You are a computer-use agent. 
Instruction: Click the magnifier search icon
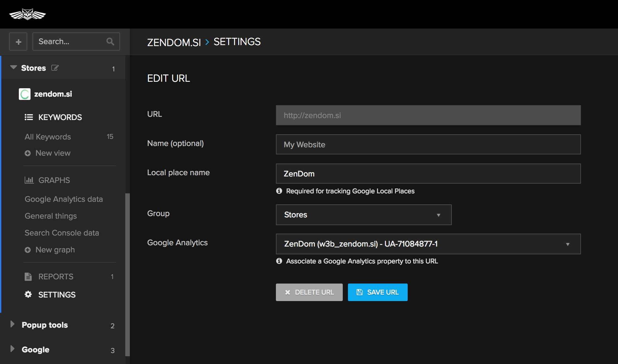click(x=110, y=42)
